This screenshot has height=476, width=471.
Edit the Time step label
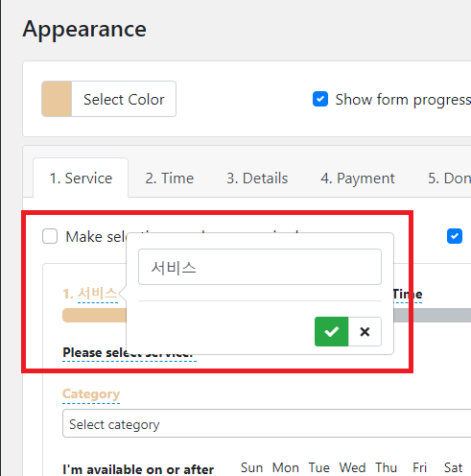click(408, 294)
